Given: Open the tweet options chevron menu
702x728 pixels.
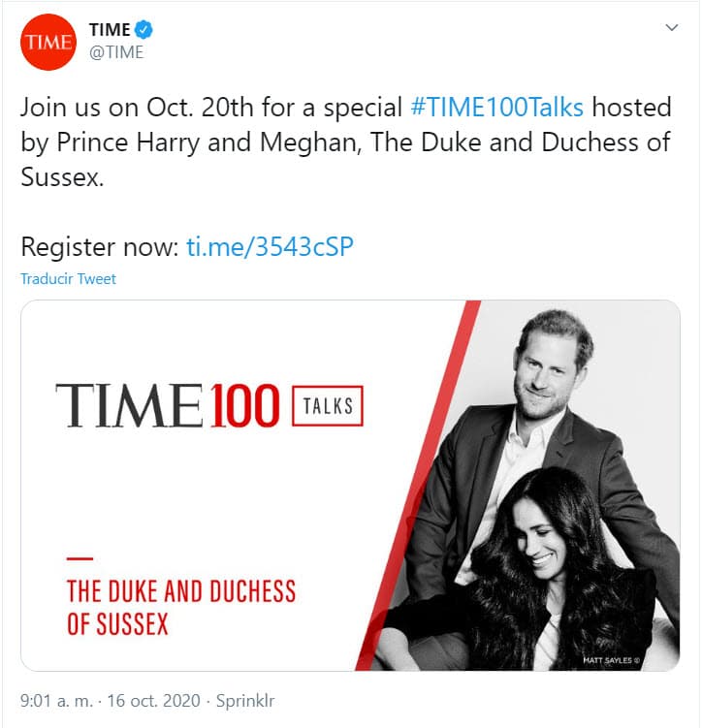Looking at the screenshot, I should click(x=671, y=28).
